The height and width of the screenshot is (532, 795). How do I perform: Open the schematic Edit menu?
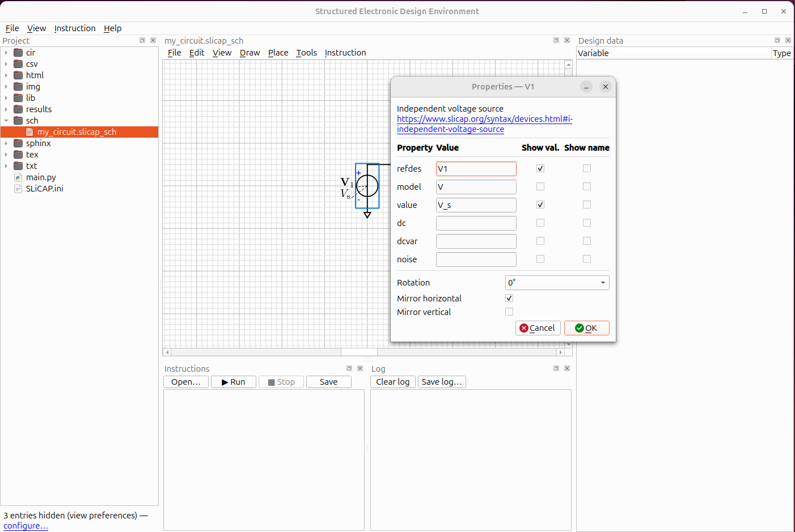[x=197, y=53]
